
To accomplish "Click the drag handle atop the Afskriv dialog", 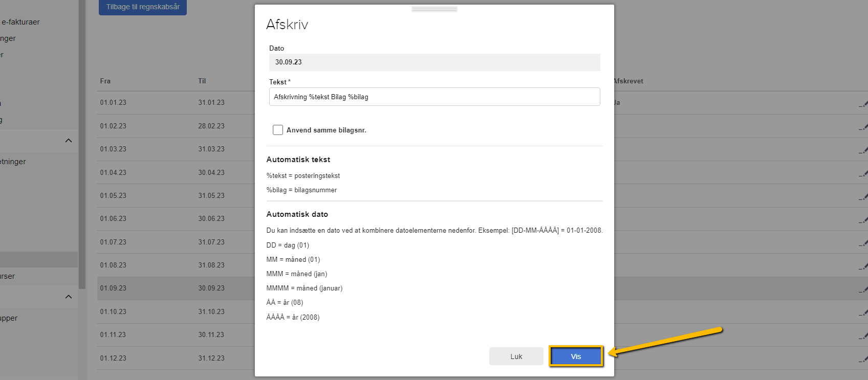I will (x=434, y=9).
